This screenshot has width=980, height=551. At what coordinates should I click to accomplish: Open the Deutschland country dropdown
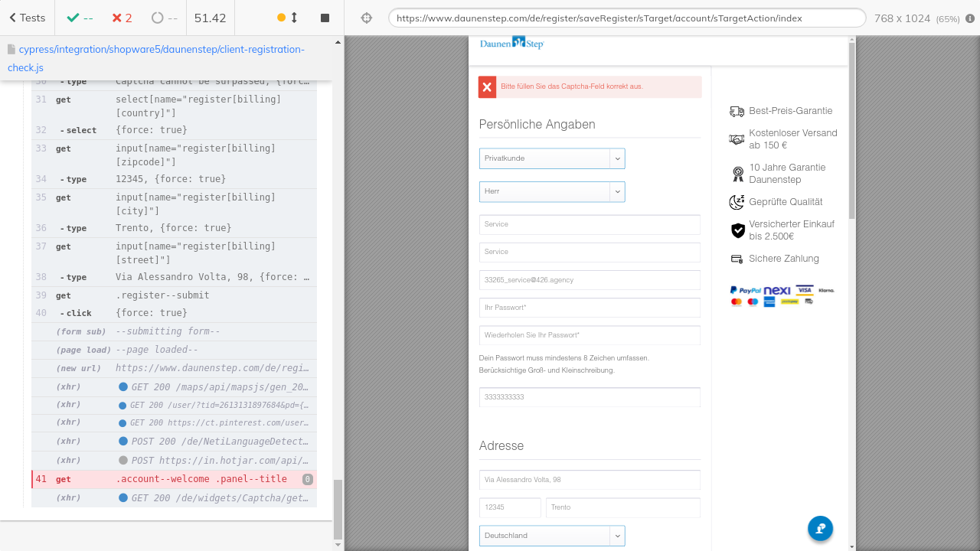pyautogui.click(x=552, y=536)
